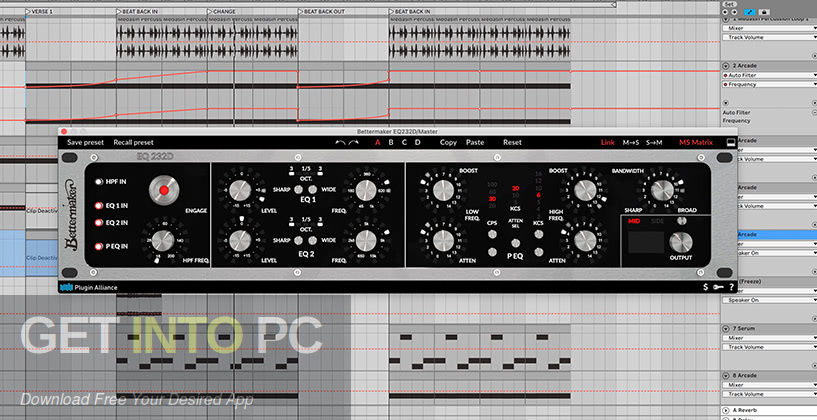Click the EQ 1 SHARP button
This screenshot has width=817, height=420.
point(299,189)
